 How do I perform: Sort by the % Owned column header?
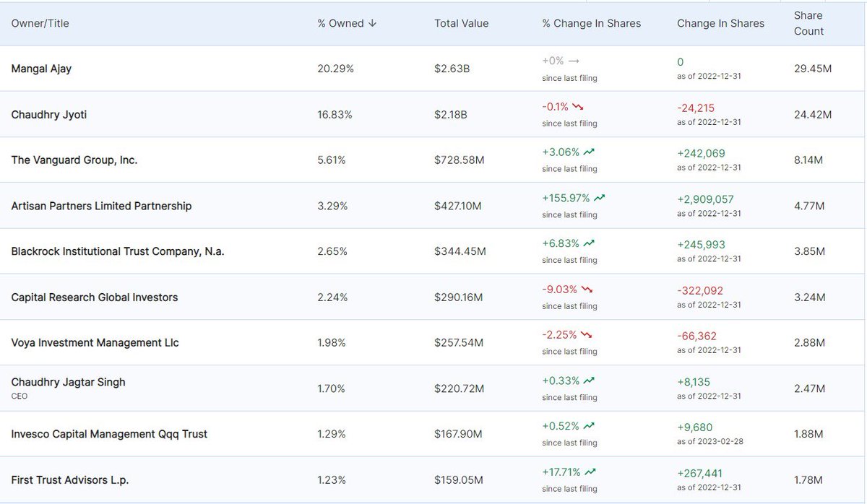coord(347,23)
